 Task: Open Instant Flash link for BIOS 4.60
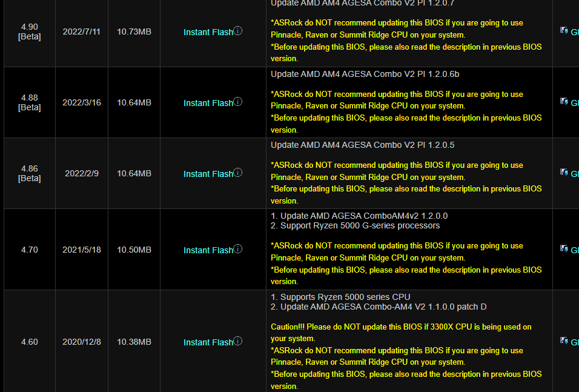208,342
